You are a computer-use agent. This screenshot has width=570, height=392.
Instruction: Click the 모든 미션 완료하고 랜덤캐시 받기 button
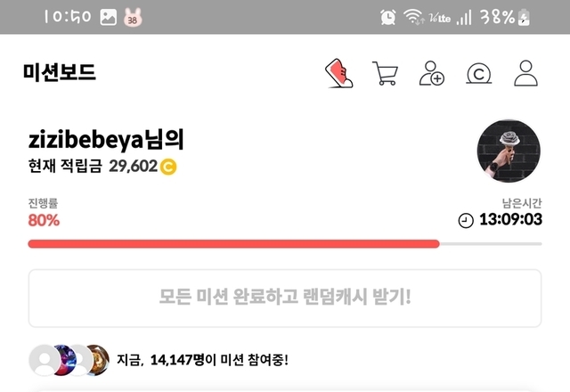point(285,298)
